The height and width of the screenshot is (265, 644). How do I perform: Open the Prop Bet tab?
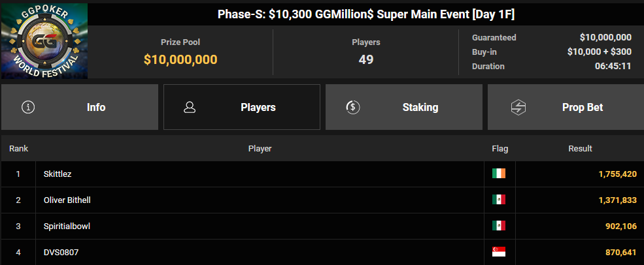coord(566,107)
